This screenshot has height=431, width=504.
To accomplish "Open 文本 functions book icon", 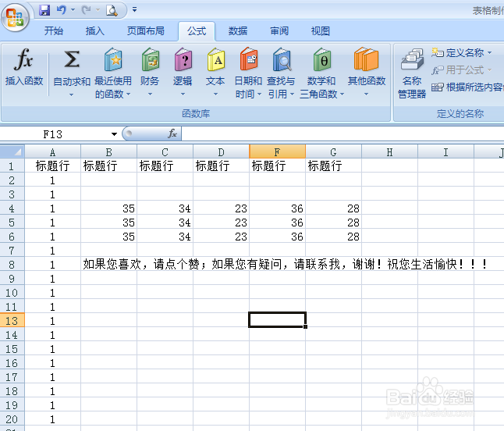I will click(215, 60).
